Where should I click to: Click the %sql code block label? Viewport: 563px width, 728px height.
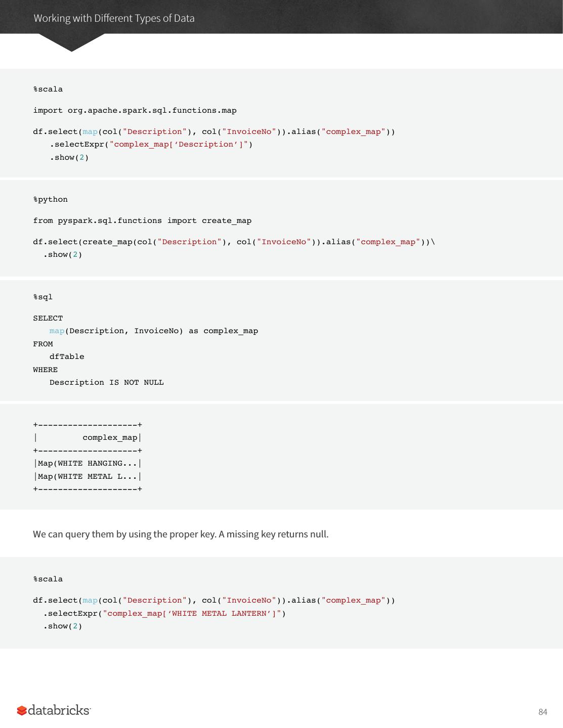click(43, 297)
